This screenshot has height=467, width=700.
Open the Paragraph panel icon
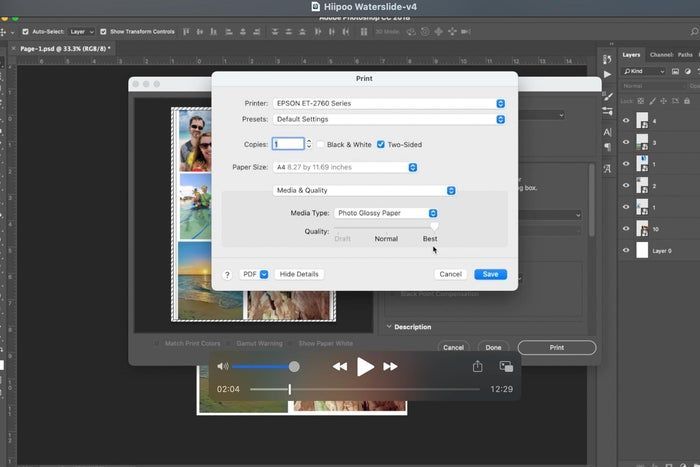tap(607, 146)
